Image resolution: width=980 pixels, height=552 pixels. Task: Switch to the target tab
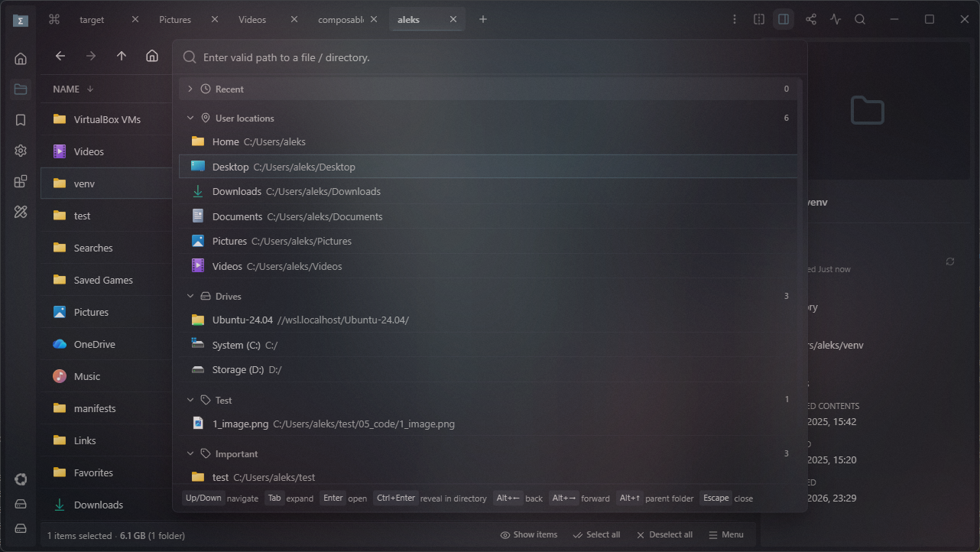pyautogui.click(x=92, y=20)
